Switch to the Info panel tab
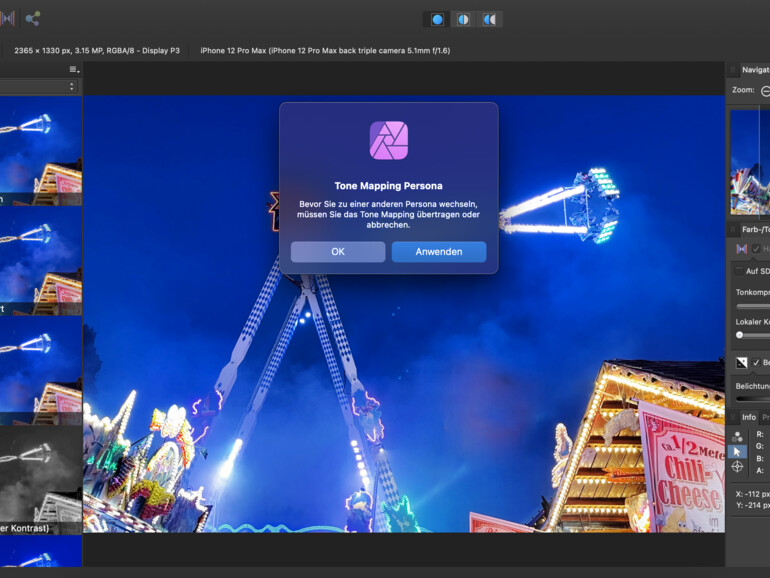Screen dimensions: 770x578 749,417
